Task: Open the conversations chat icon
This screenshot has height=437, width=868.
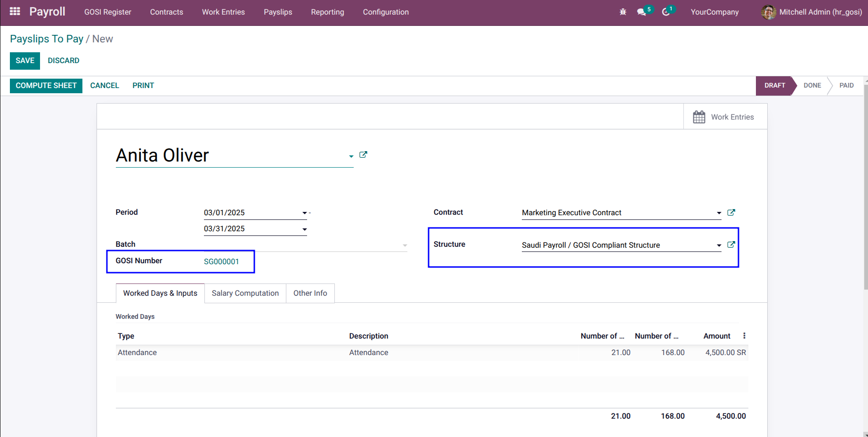Action: [641, 12]
